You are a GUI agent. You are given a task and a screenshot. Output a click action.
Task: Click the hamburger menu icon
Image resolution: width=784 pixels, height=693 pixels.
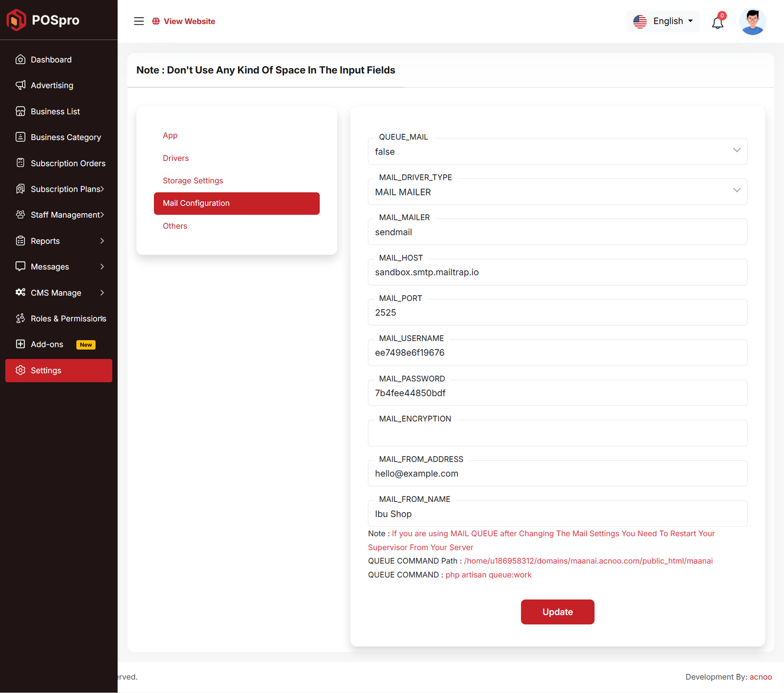click(x=139, y=21)
